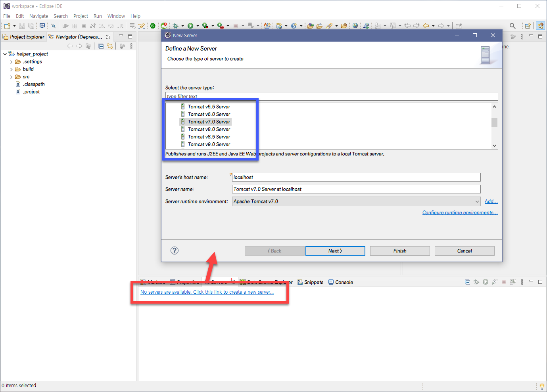Open the Run configurations dropdown arrow
Image resolution: width=547 pixels, height=392 pixels.
[198, 26]
